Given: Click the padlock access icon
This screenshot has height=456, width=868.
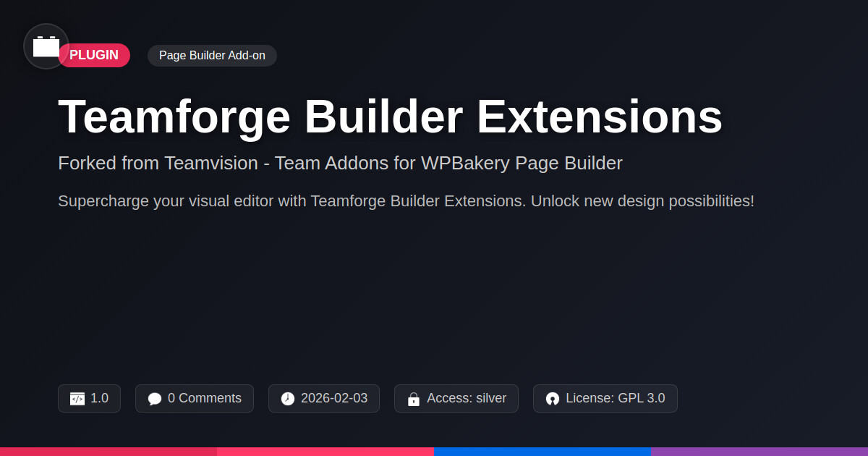Looking at the screenshot, I should coord(414,399).
